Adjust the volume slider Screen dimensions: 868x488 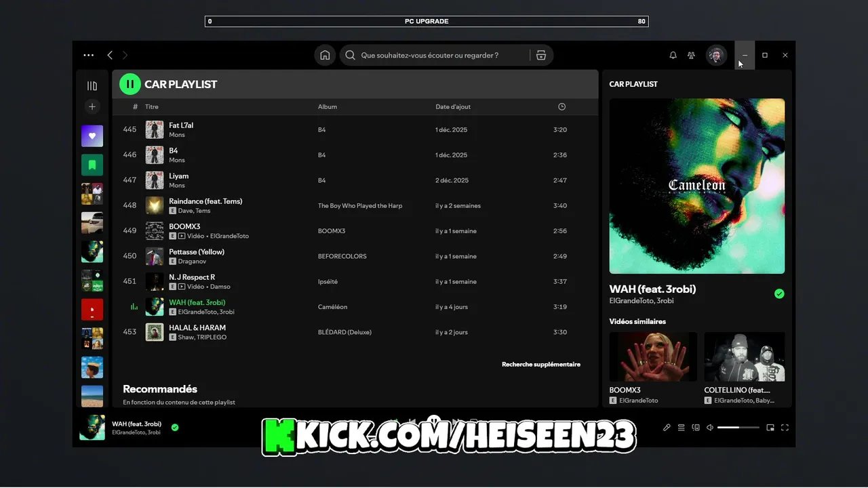coord(738,428)
